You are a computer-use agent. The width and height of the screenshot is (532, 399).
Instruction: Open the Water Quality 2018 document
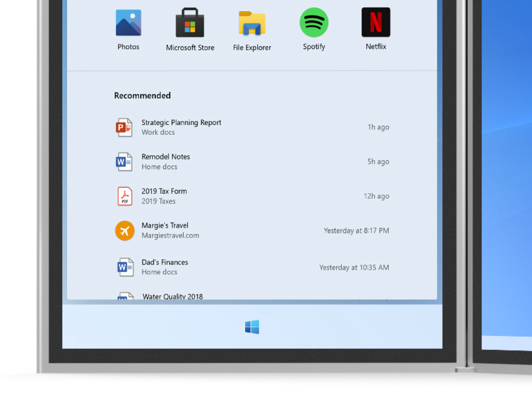coord(252,296)
